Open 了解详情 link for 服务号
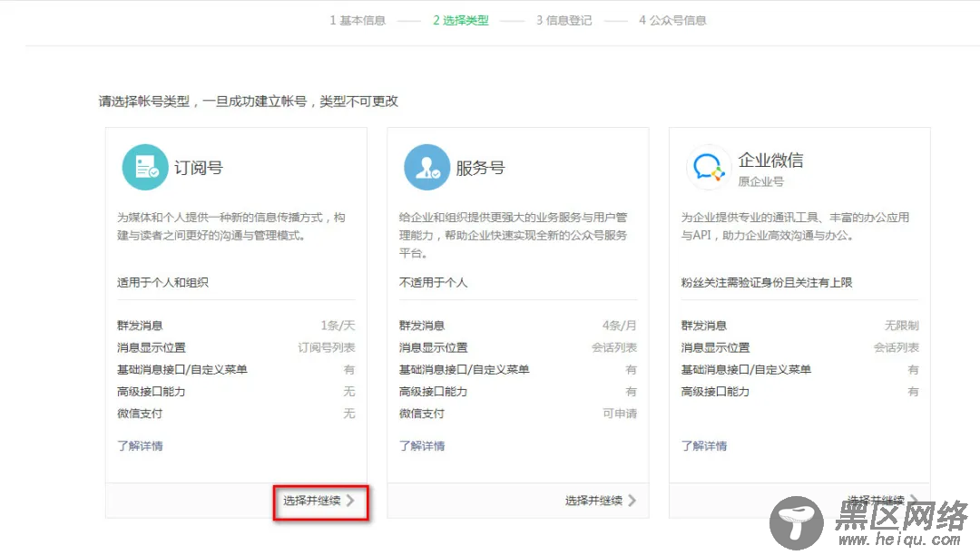Viewport: 980px width, 555px height. [x=422, y=446]
